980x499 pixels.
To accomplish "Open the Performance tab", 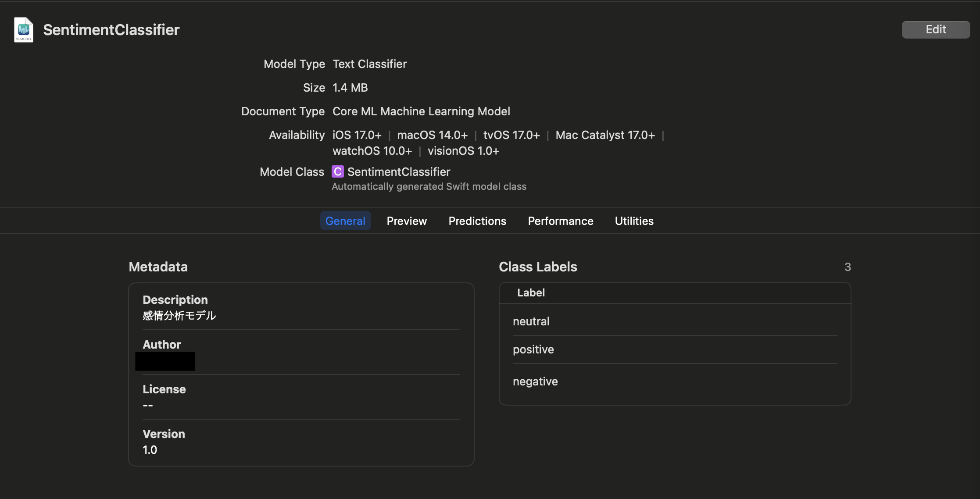I will point(560,221).
